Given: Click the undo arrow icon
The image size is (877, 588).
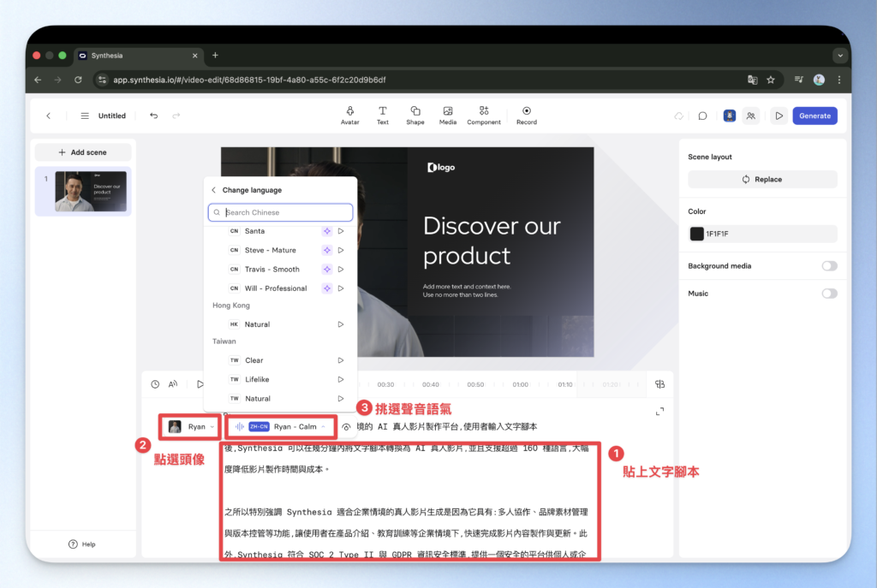Looking at the screenshot, I should pyautogui.click(x=154, y=116).
